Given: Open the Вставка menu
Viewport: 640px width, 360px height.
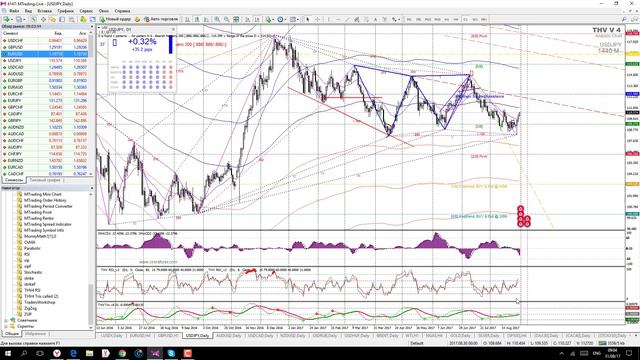Looking at the screenshot, I should 44,11.
